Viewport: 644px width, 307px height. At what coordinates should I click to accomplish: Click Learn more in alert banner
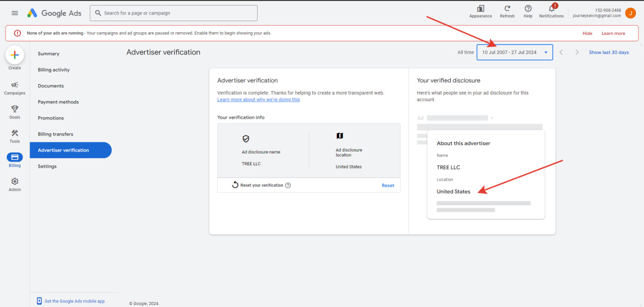613,33
